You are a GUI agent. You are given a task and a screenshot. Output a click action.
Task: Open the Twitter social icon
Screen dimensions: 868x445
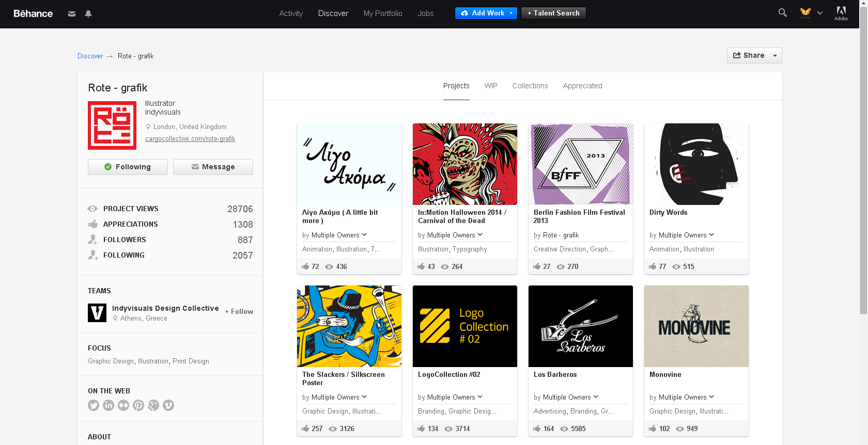coord(94,405)
